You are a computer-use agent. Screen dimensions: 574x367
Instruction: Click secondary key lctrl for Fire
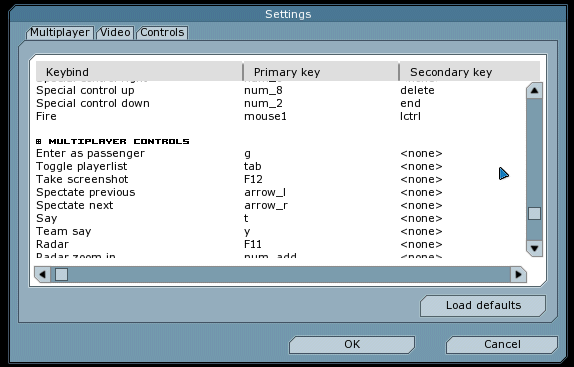tap(410, 116)
